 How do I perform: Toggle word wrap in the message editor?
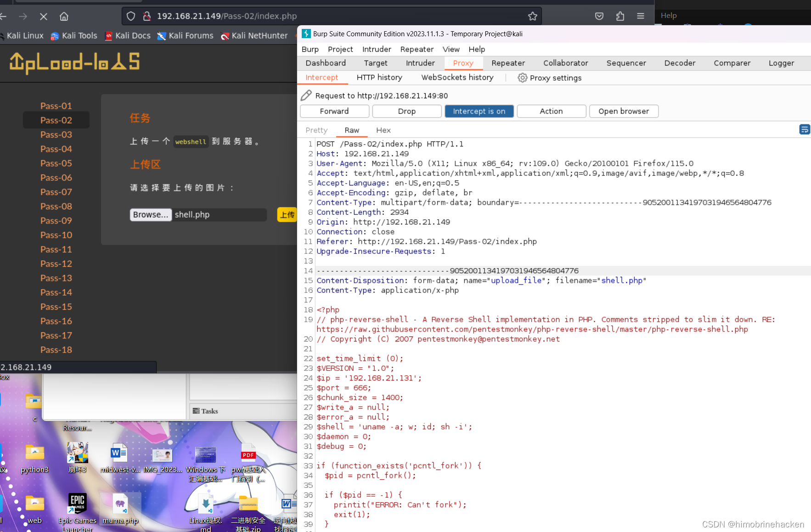(x=804, y=129)
